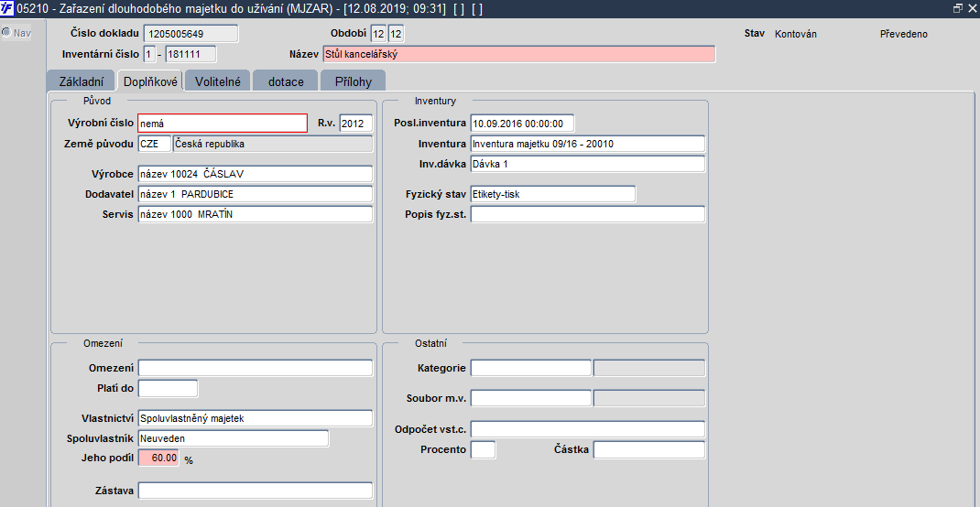
Task: Click the Kategorie description field
Action: coord(648,368)
